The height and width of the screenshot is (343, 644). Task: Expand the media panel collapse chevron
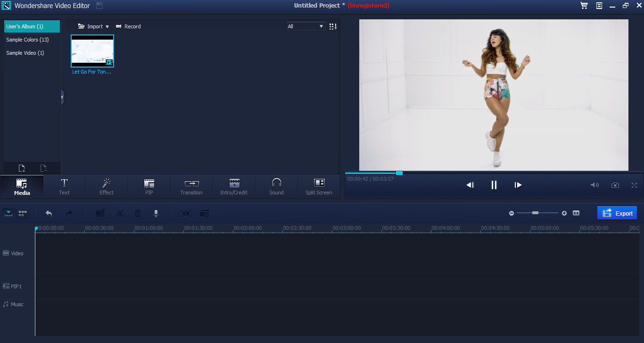pyautogui.click(x=62, y=97)
